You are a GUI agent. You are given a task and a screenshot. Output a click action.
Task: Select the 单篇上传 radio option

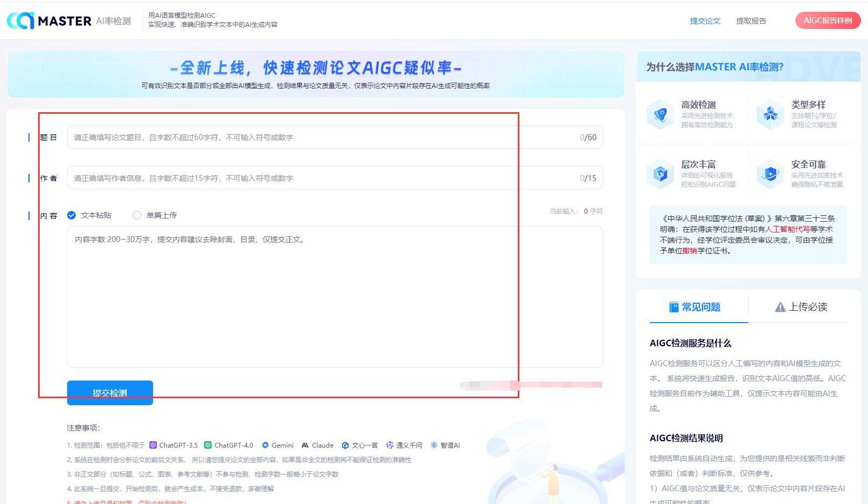(137, 215)
